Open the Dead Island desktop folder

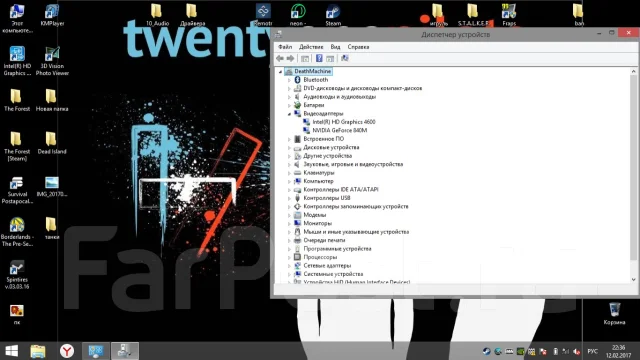click(x=52, y=143)
